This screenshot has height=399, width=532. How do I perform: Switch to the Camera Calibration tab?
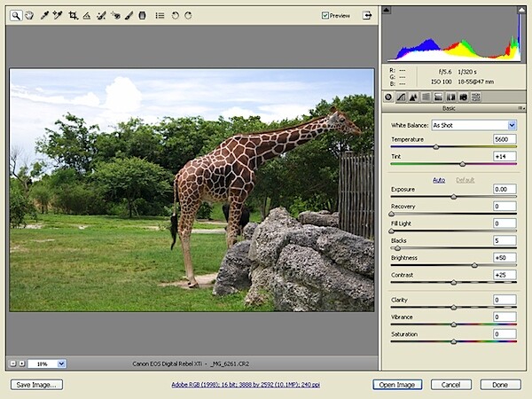point(464,98)
